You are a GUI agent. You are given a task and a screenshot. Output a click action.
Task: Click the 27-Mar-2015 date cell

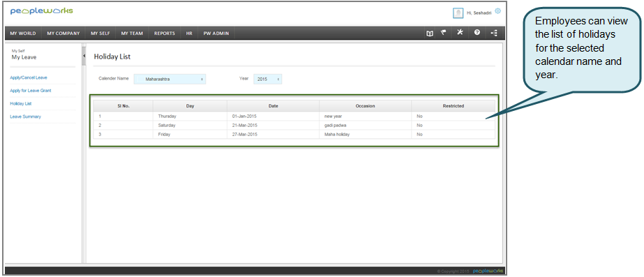(273, 135)
